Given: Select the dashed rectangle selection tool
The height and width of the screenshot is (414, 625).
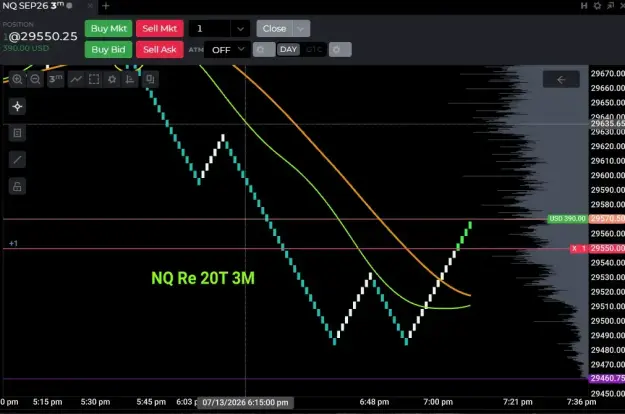Looking at the screenshot, I should 94,79.
